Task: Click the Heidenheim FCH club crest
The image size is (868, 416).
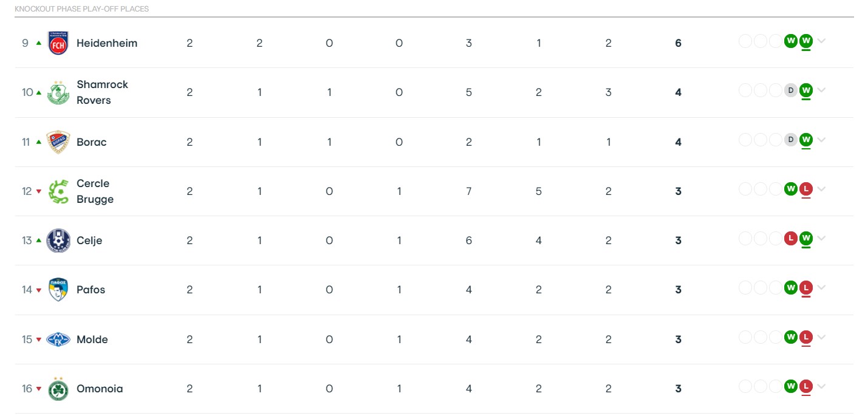Action: pos(58,43)
